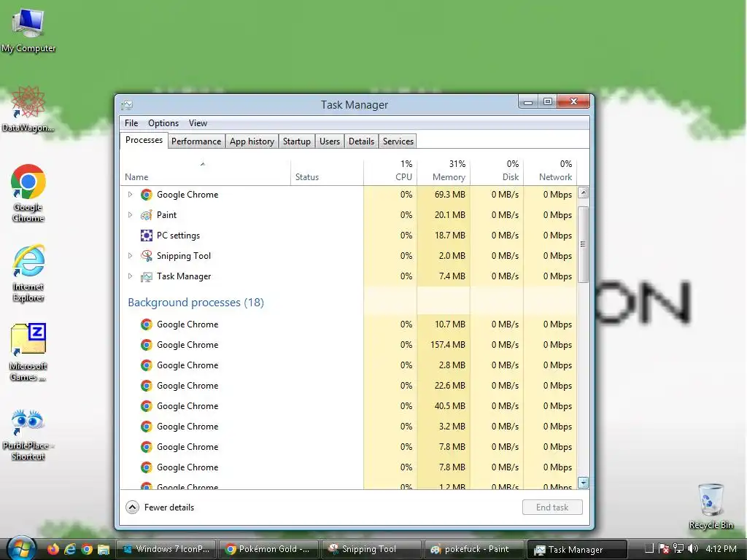
Task: Open the Recycle Bin icon
Action: pyautogui.click(x=711, y=506)
